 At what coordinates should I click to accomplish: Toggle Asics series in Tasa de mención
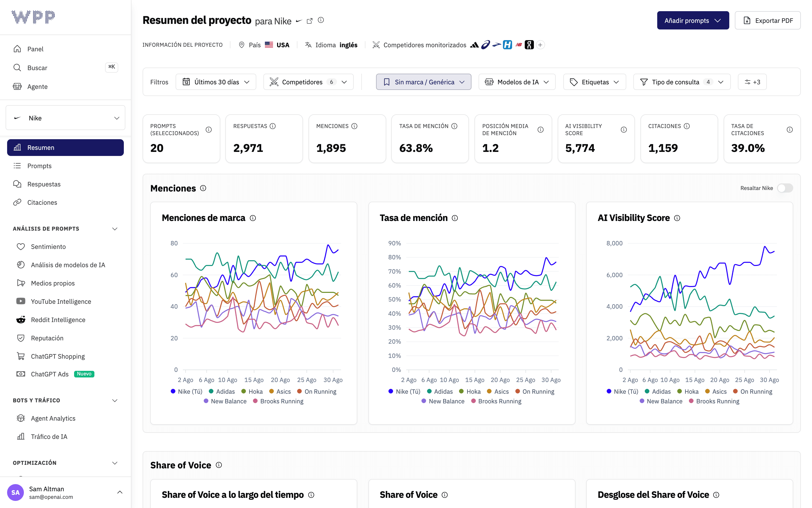[x=498, y=391]
